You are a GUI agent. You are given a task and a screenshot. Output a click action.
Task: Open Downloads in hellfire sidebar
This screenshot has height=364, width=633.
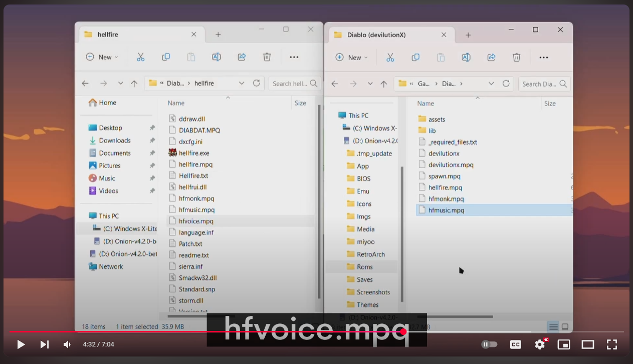click(110, 141)
